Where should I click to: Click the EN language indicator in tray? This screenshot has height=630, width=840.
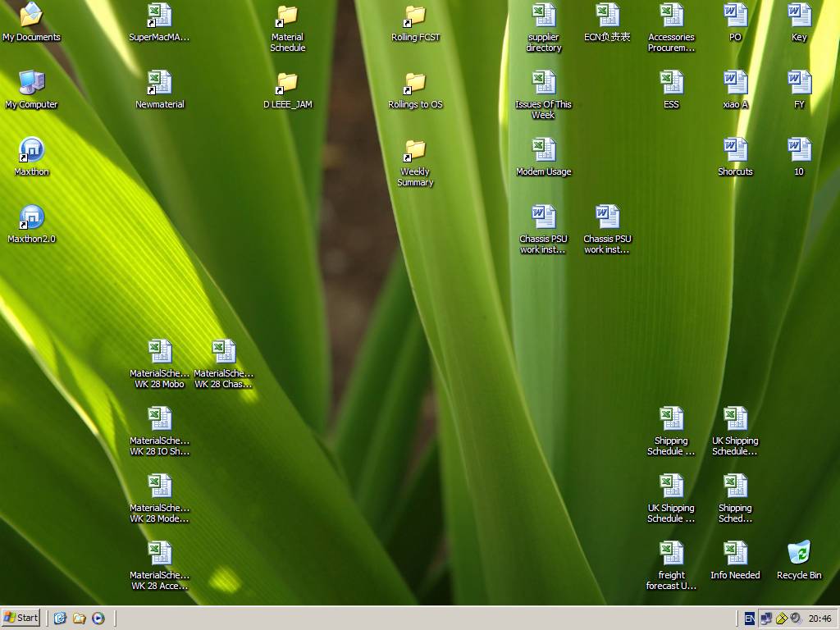[749, 619]
